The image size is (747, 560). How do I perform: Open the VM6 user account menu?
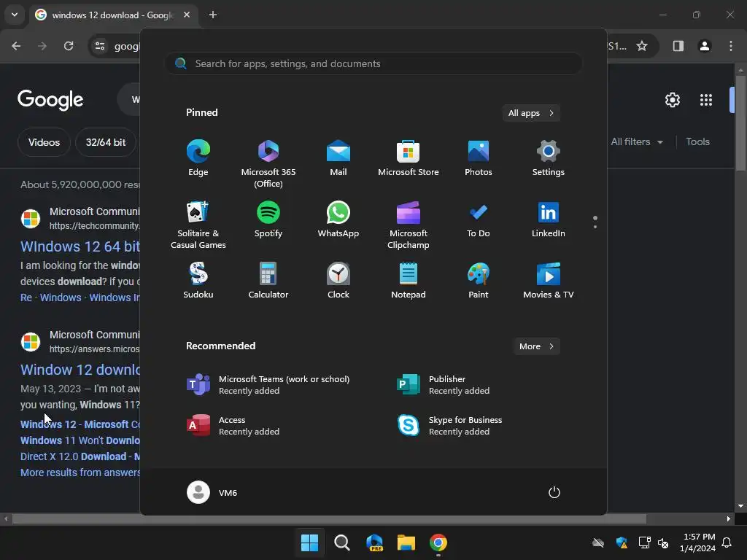point(212,492)
